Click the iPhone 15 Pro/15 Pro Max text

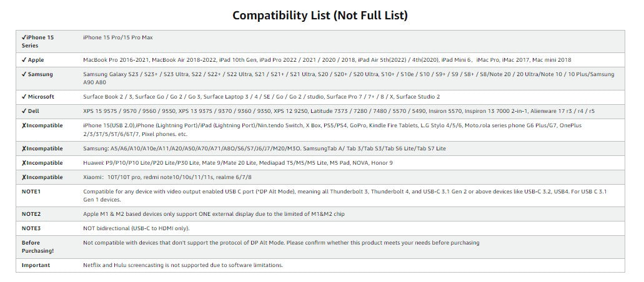(118, 37)
